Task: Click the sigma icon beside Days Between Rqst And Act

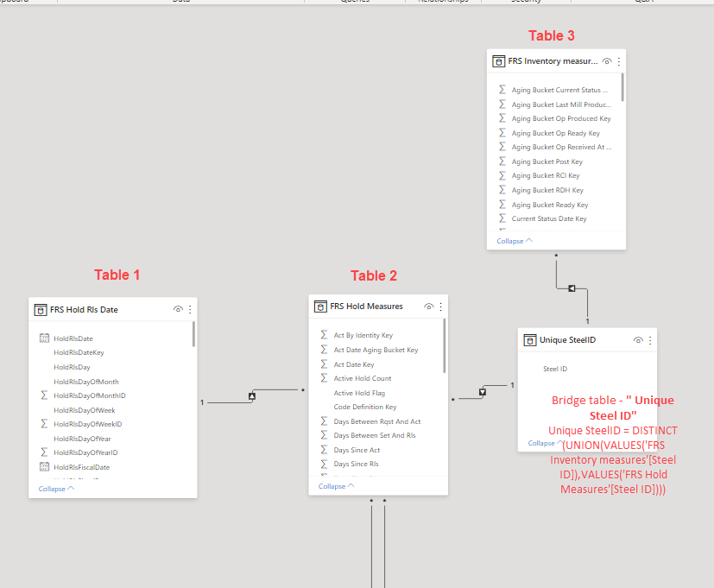Action: click(x=324, y=420)
